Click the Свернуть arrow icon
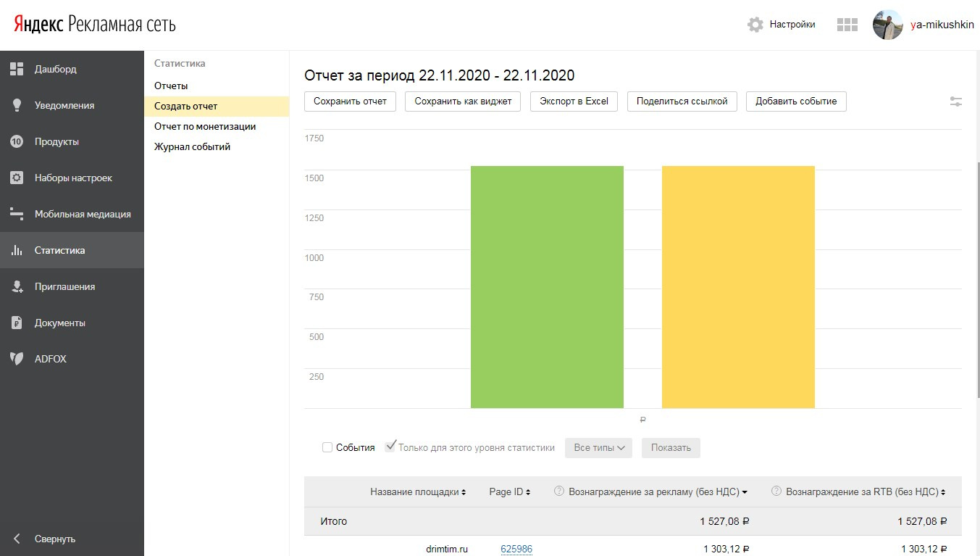The image size is (980, 556). [x=17, y=539]
